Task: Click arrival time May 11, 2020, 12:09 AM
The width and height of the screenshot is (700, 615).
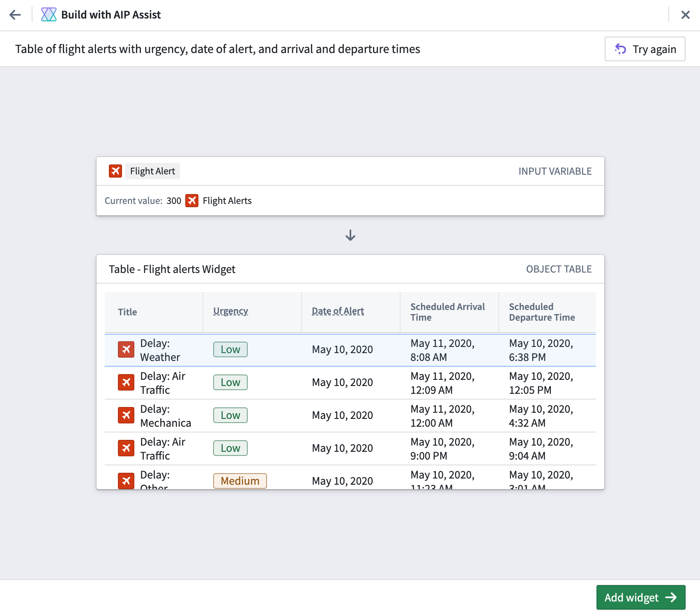Action: [442, 383]
